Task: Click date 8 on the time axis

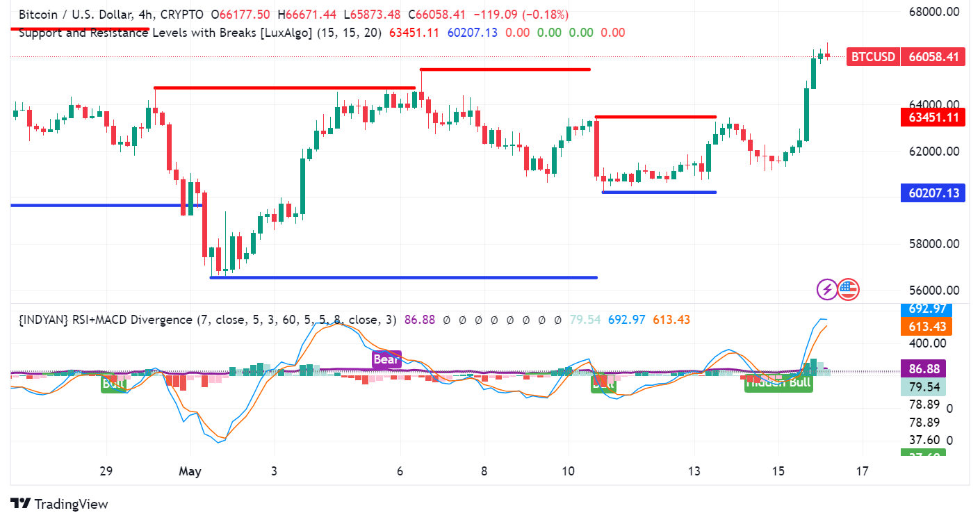Action: pos(484,471)
